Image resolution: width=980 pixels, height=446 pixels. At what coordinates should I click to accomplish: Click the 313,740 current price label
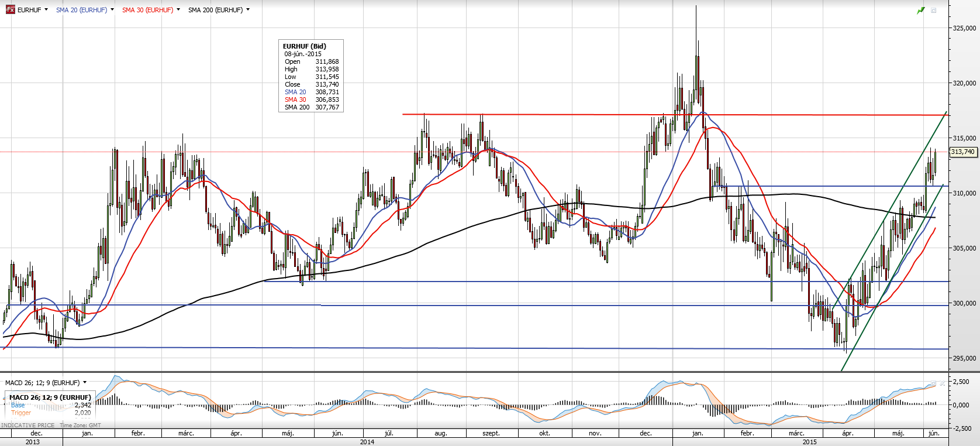pos(963,152)
